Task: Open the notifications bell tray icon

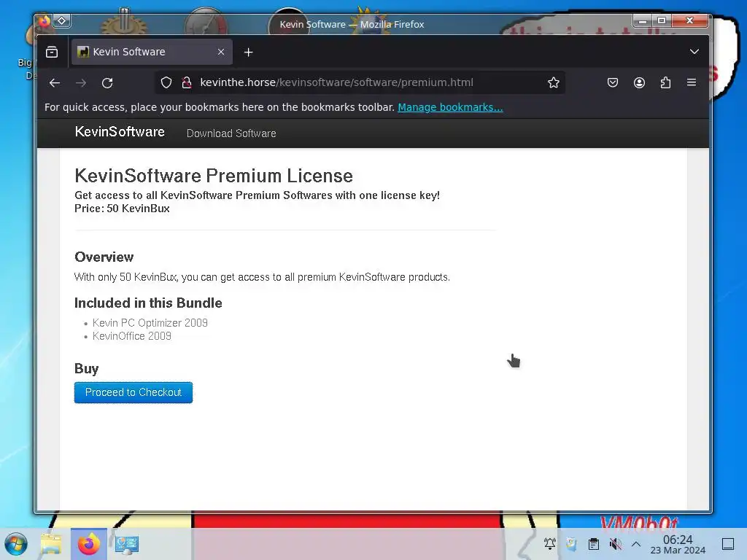Action: pos(550,544)
